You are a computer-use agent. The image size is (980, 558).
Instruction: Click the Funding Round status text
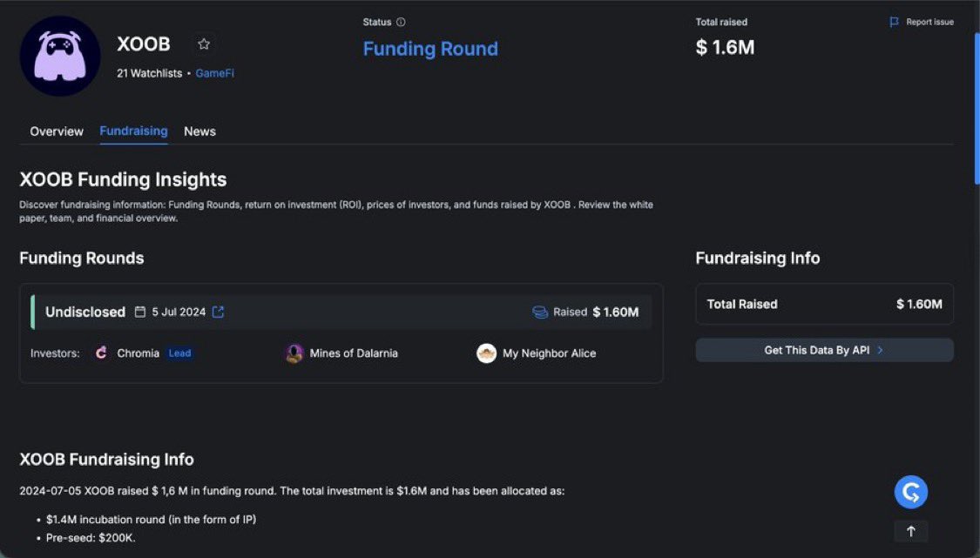pyautogui.click(x=430, y=48)
